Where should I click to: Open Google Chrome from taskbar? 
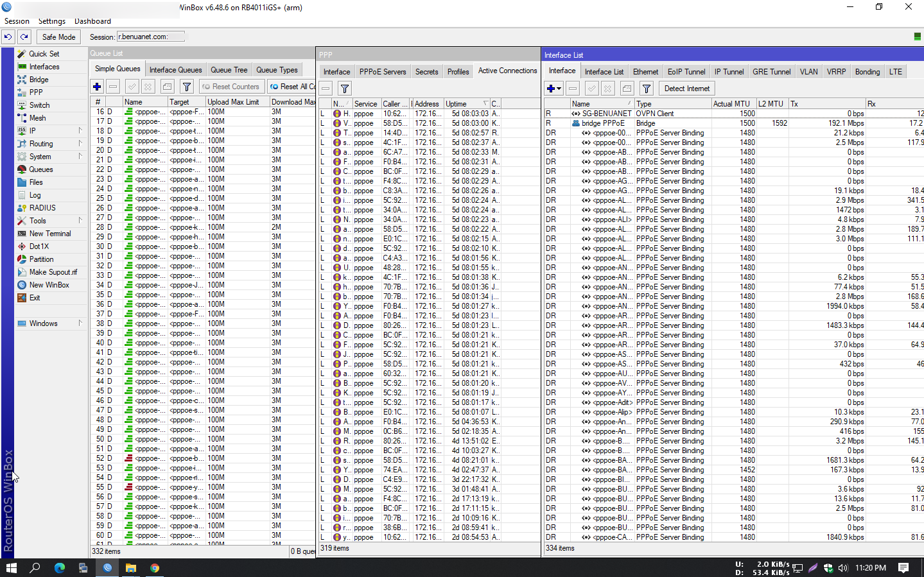(154, 568)
